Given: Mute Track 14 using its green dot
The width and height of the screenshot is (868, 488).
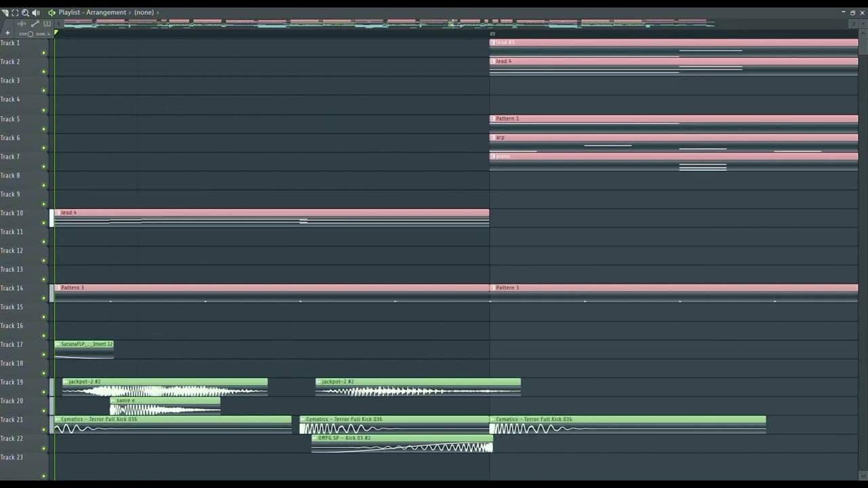Looking at the screenshot, I should coord(44,298).
